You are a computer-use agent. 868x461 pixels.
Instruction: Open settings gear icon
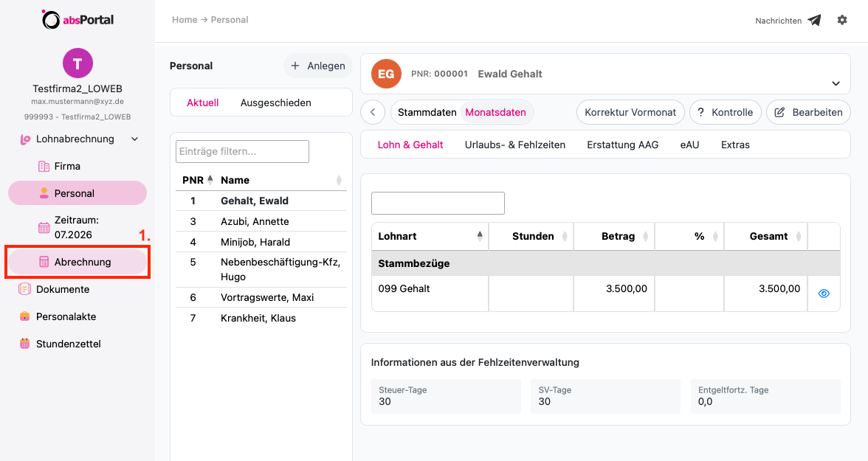(842, 20)
